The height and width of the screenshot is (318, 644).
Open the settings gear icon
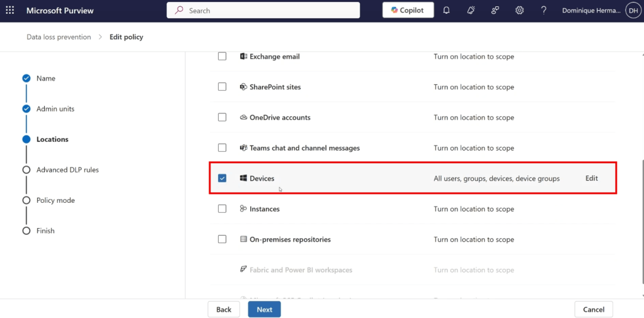coord(519,11)
